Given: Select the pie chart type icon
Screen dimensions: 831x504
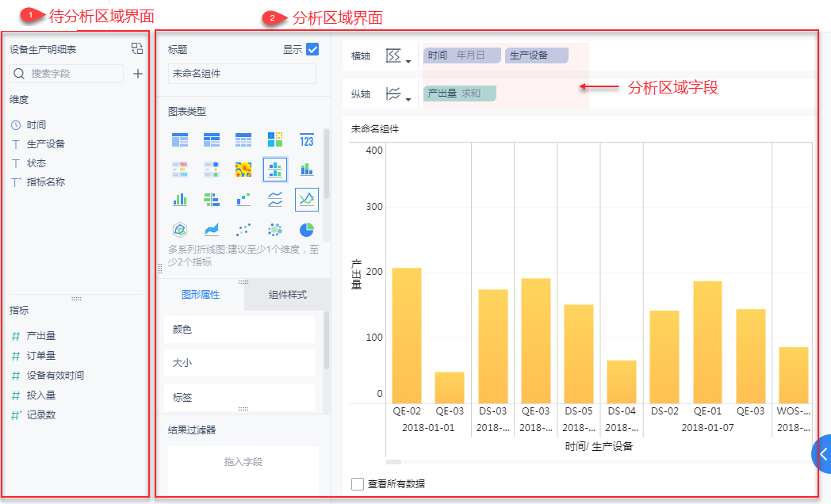Looking at the screenshot, I should (306, 230).
